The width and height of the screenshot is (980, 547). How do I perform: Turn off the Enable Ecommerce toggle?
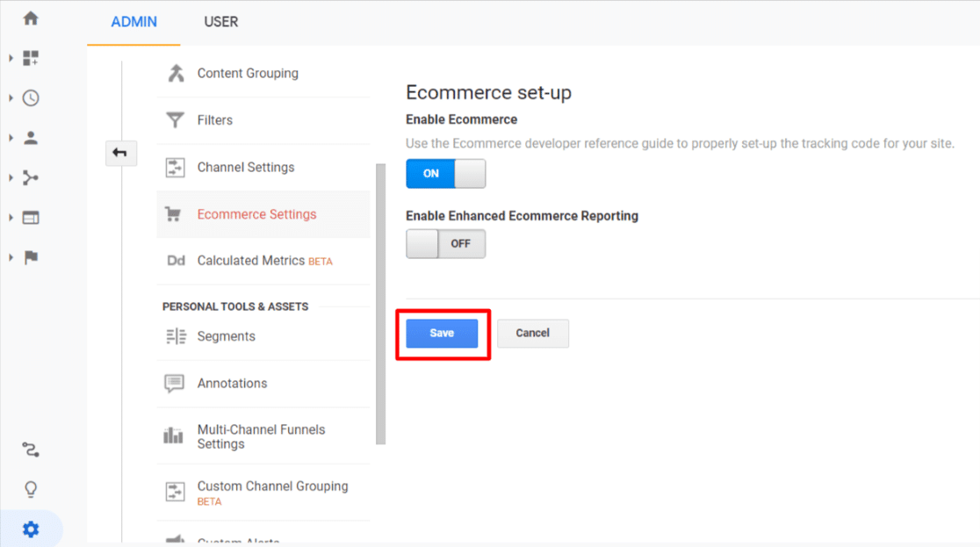(445, 174)
